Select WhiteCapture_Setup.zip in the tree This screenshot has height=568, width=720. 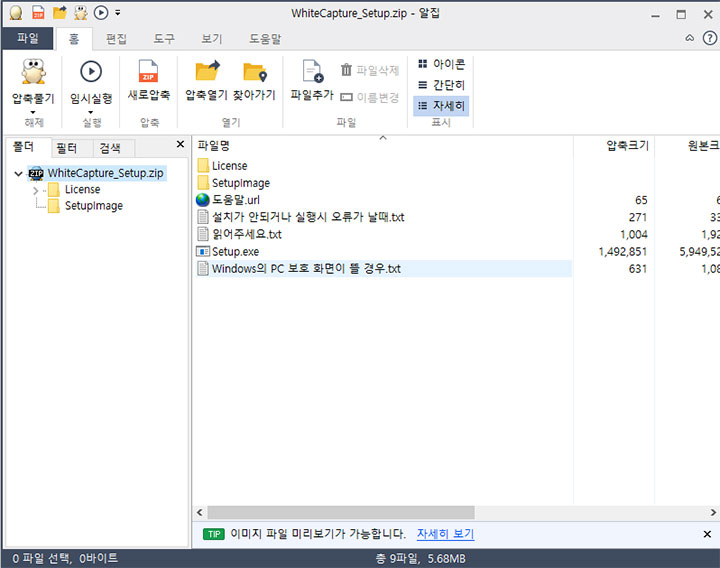point(105,173)
